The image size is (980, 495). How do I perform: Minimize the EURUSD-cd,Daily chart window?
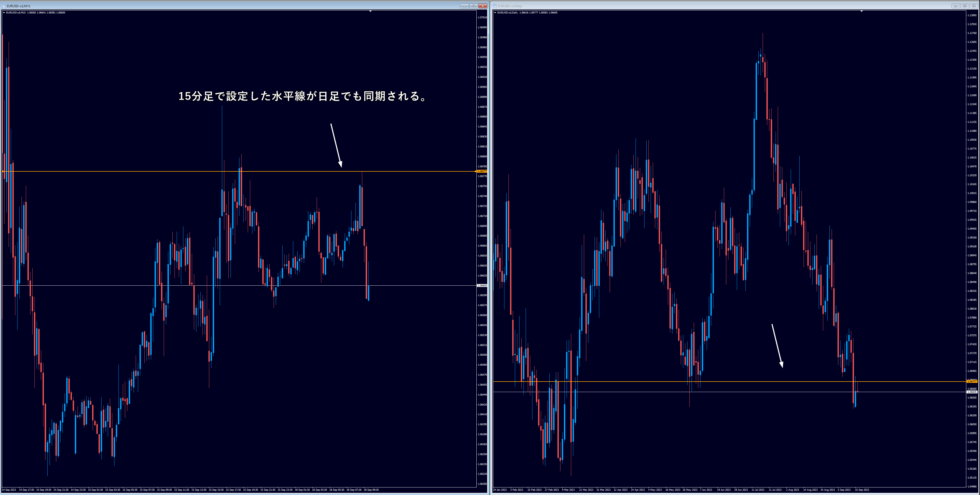[955, 6]
